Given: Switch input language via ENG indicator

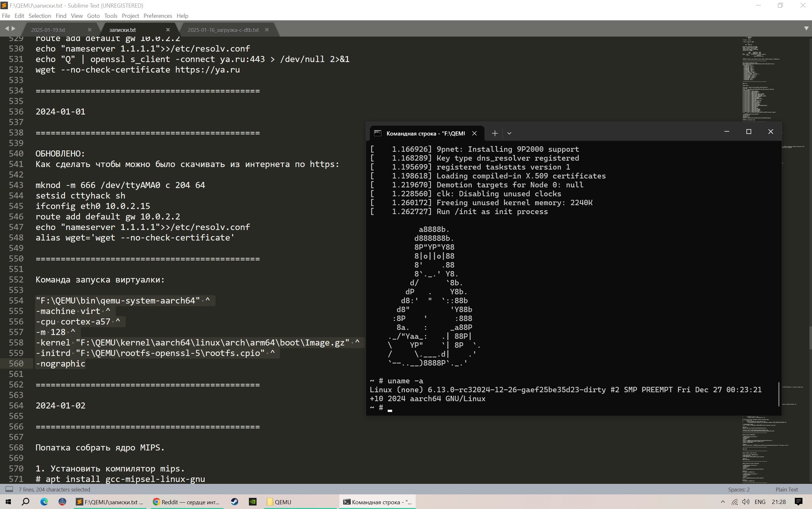Looking at the screenshot, I should (760, 502).
